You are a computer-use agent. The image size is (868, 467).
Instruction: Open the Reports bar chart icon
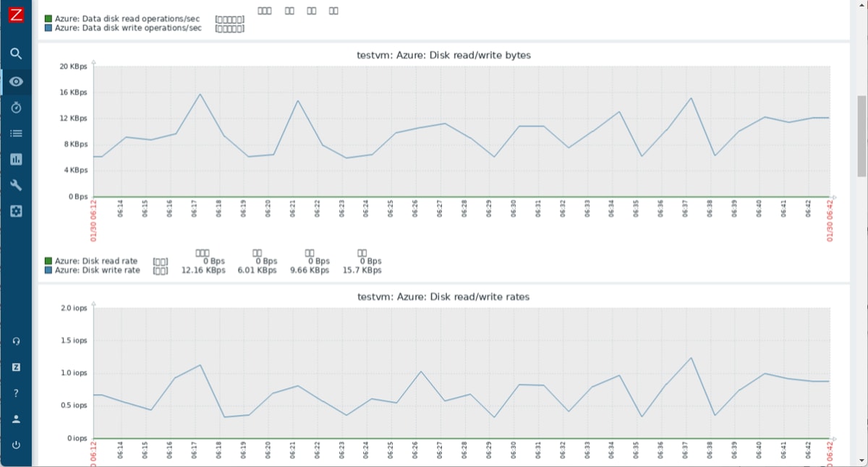click(x=16, y=159)
